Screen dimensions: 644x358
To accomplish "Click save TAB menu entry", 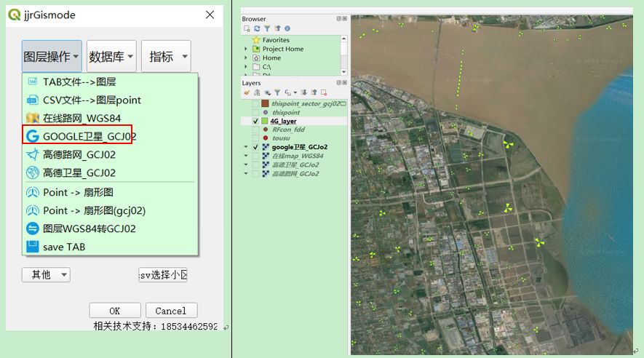I will click(x=110, y=247).
